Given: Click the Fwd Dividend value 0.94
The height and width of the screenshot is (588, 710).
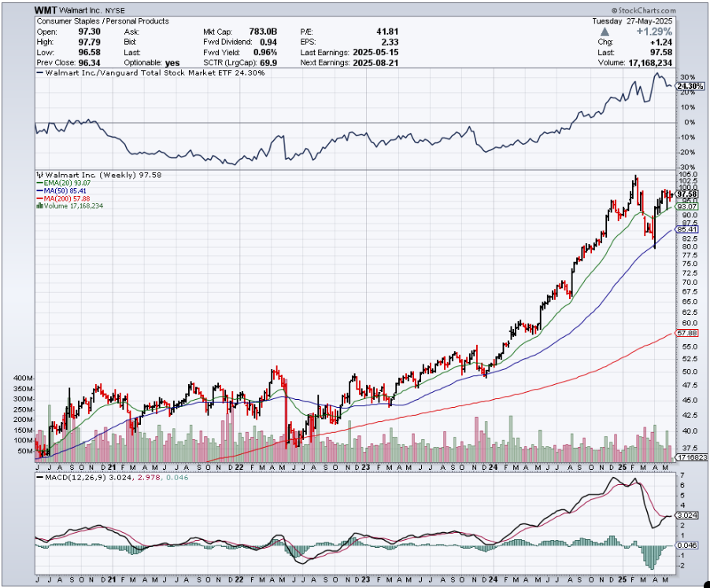Looking at the screenshot, I should pyautogui.click(x=268, y=42).
